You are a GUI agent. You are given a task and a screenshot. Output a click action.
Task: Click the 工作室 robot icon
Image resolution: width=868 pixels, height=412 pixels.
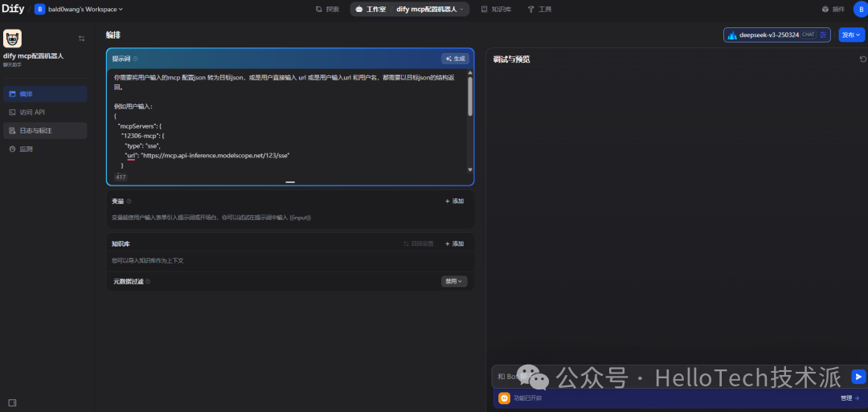tap(359, 10)
